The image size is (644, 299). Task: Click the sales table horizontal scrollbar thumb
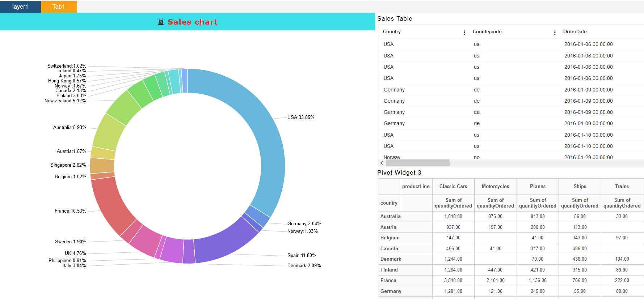point(418,163)
